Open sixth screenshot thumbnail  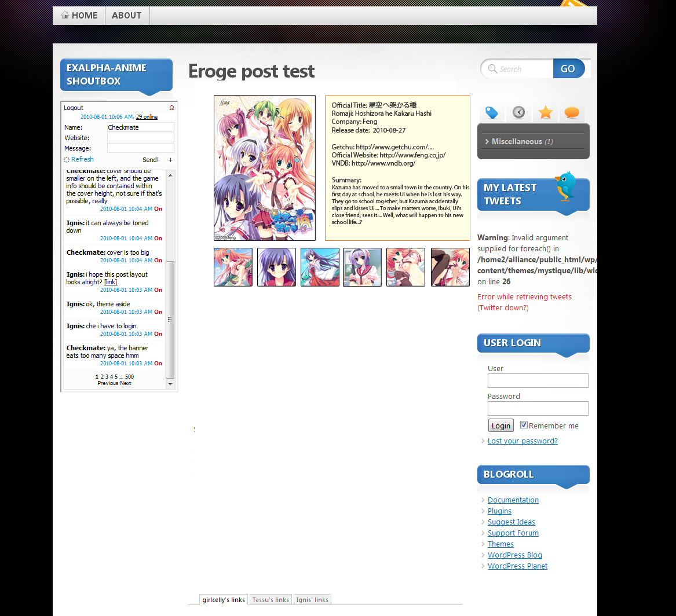(450, 267)
